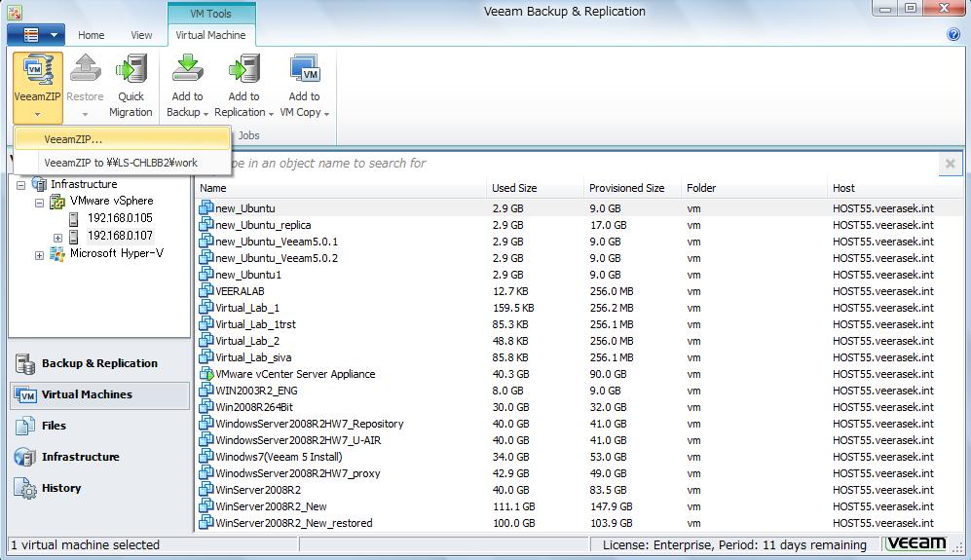Open the History pane
This screenshot has height=560, width=971.
coord(99,489)
